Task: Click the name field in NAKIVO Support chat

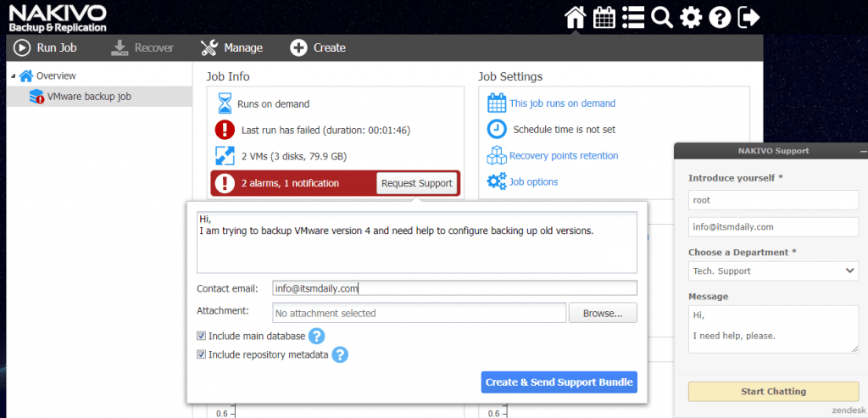Action: pyautogui.click(x=773, y=200)
